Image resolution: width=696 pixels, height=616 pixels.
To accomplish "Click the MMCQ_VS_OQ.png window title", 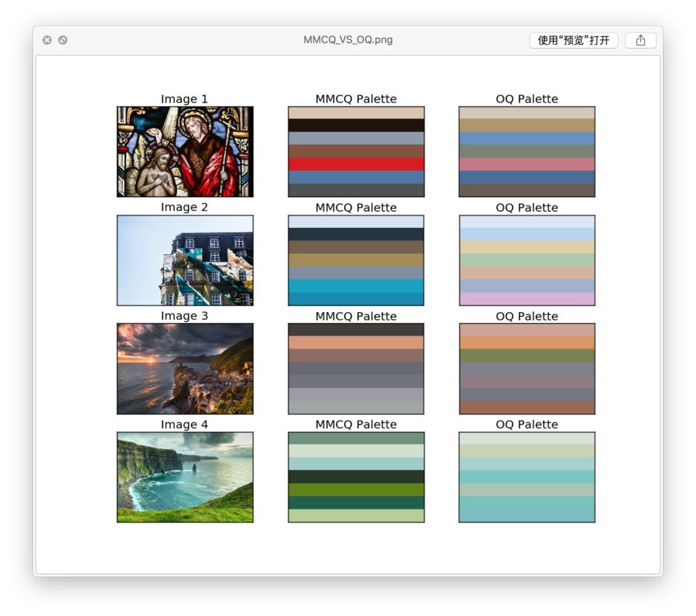I will (348, 40).
